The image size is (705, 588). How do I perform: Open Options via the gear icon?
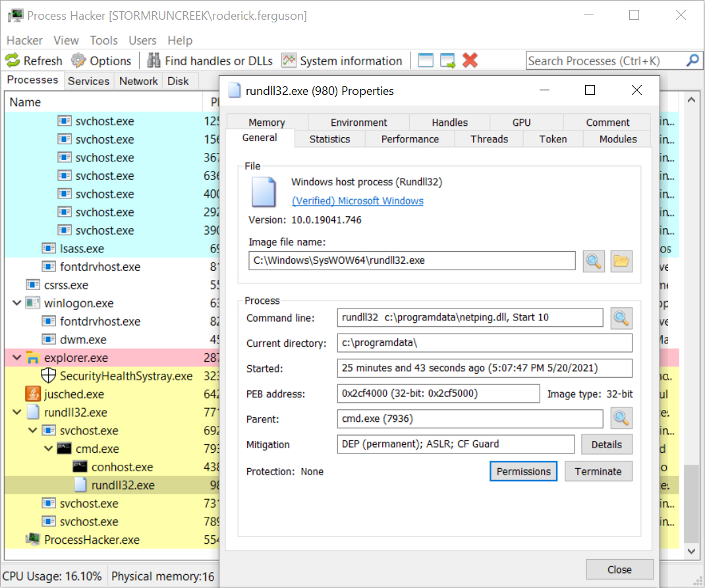click(78, 60)
